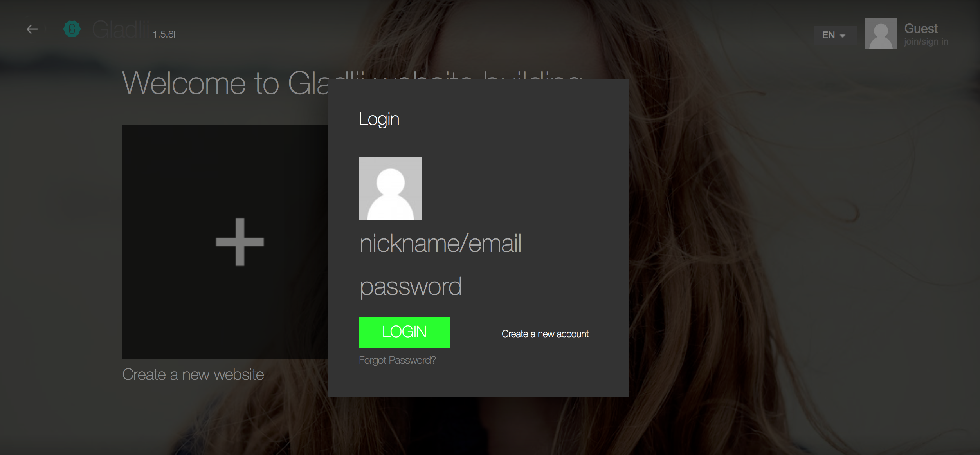The image size is (980, 455).
Task: Click the Forgot Password? link
Action: 397,360
